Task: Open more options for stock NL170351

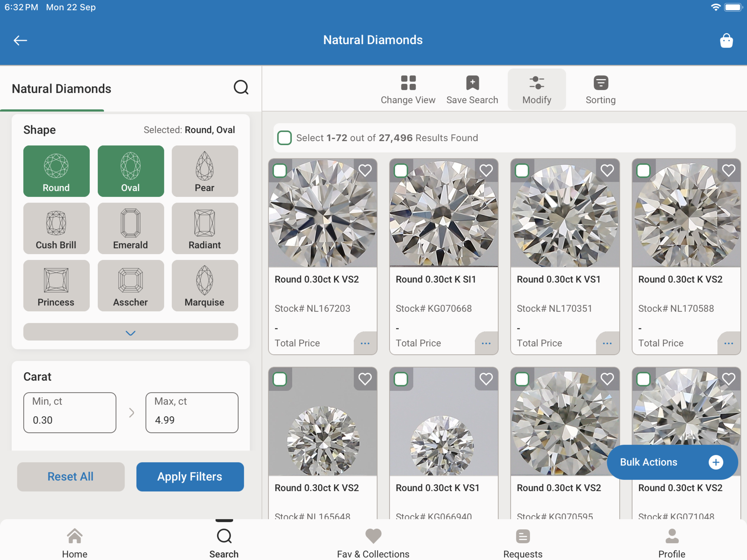Action: (607, 343)
